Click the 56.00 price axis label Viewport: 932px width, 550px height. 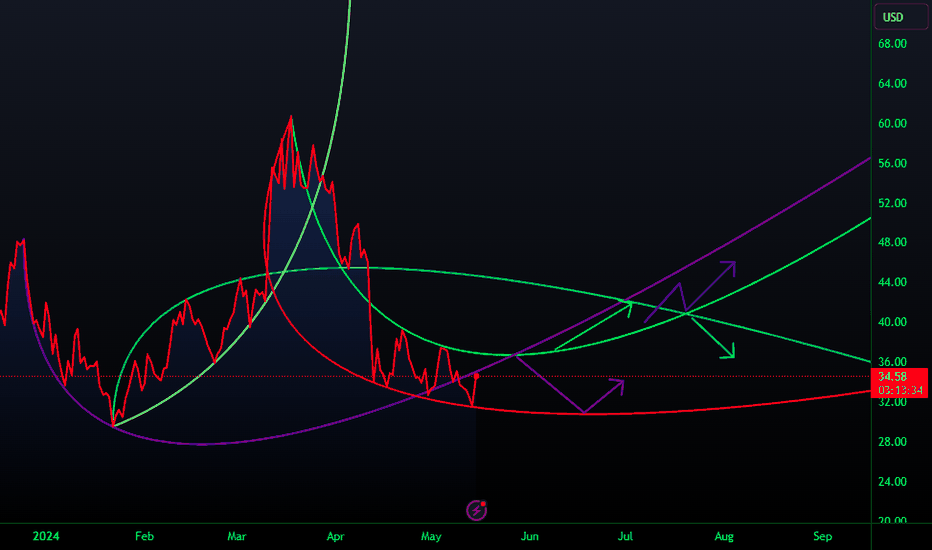tap(892, 164)
